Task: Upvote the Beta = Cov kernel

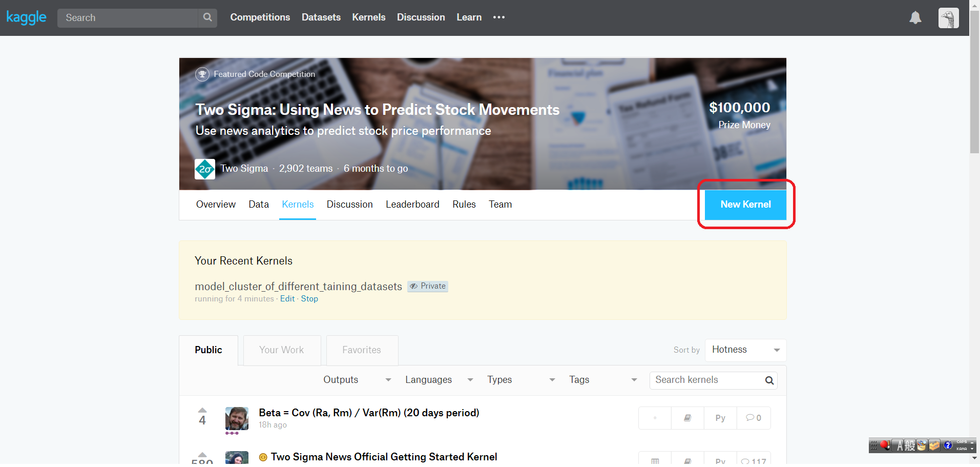Action: click(x=202, y=410)
